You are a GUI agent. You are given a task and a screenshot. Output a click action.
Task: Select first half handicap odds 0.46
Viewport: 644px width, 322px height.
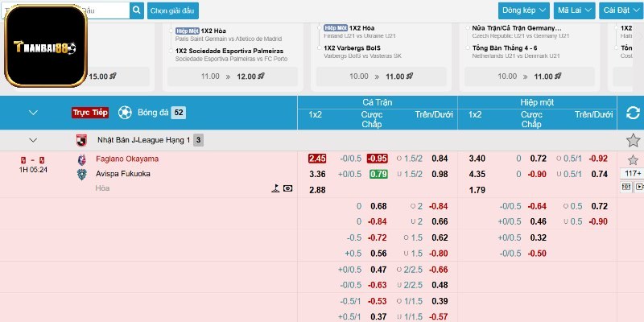tap(538, 222)
